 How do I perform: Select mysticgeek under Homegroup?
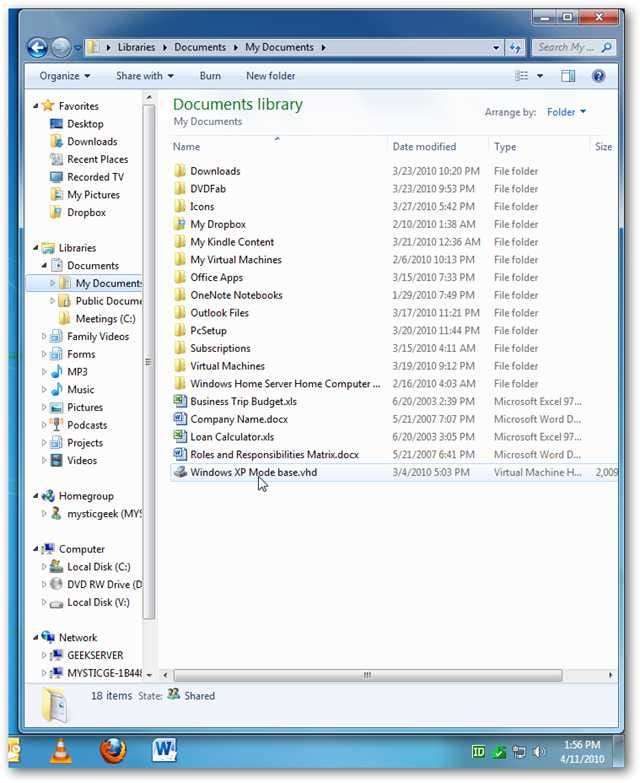pyautogui.click(x=104, y=513)
